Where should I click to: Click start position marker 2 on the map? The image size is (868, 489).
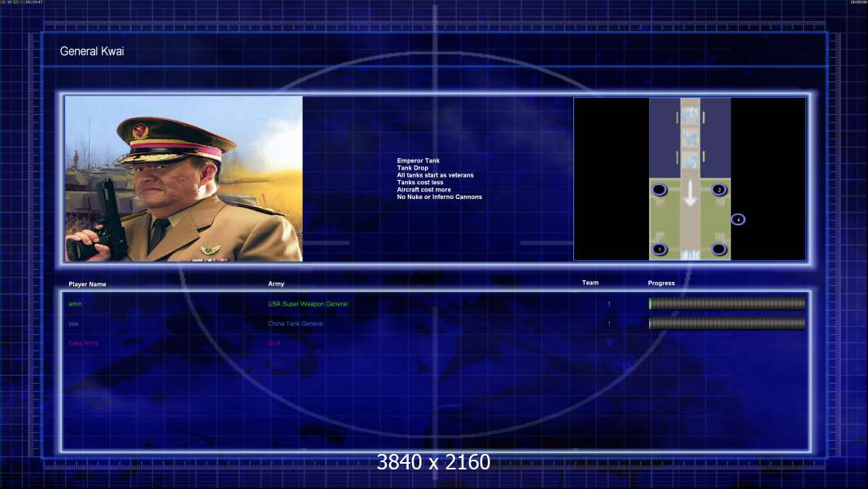(719, 190)
